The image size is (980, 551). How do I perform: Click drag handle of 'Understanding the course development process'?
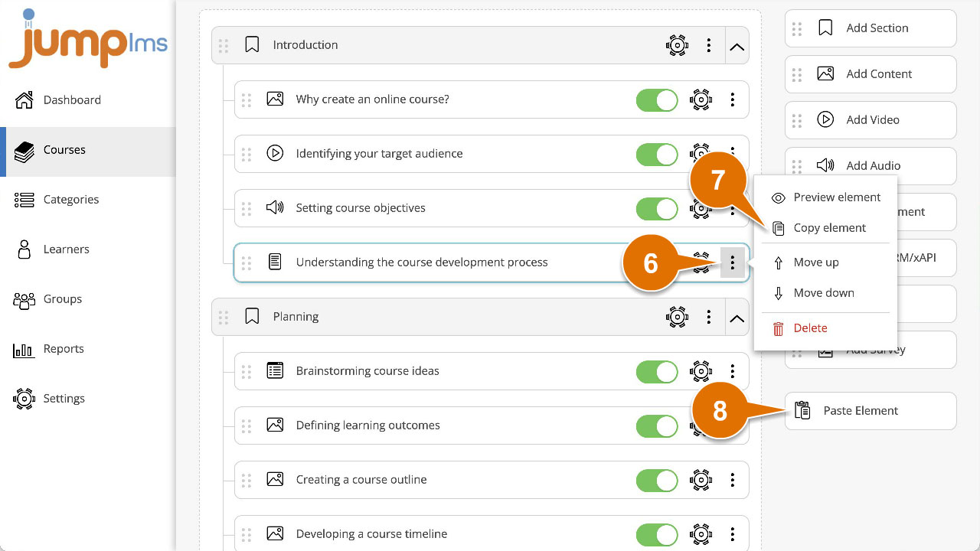(247, 262)
